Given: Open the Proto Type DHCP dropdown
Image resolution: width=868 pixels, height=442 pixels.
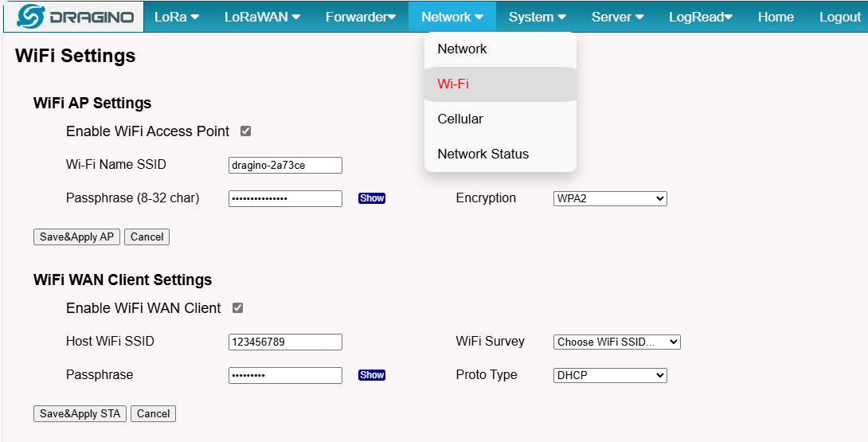Looking at the screenshot, I should click(610, 375).
